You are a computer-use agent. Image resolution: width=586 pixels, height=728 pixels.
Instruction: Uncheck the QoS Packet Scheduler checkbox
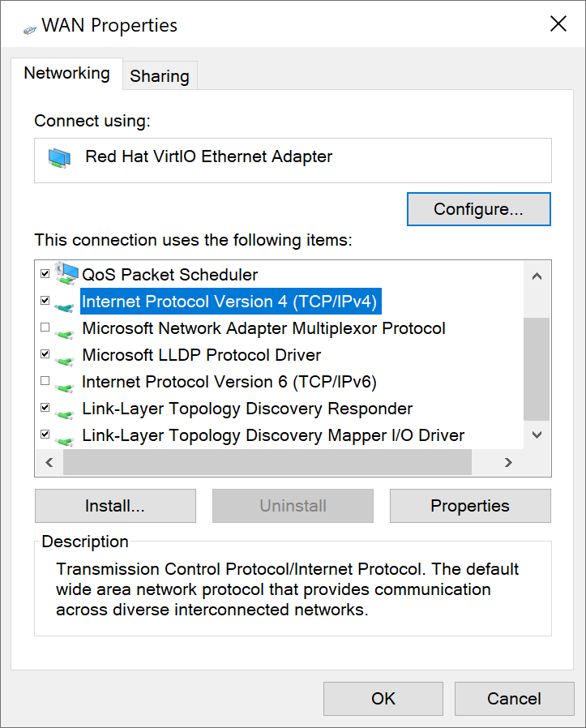pos(45,274)
